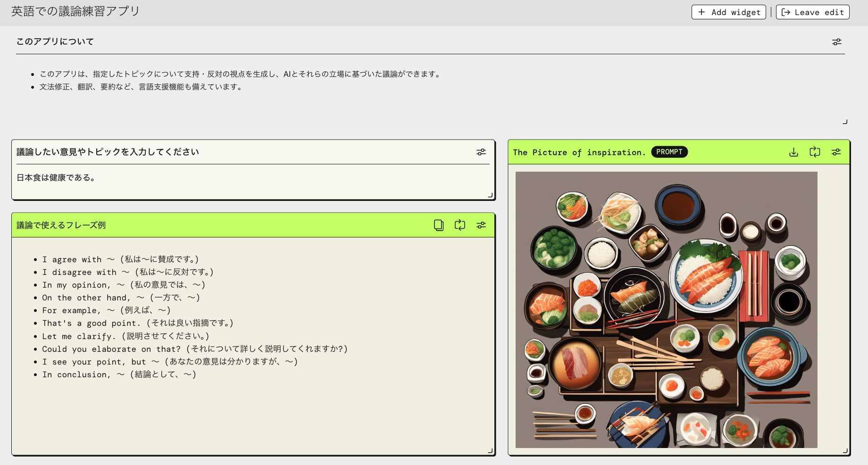Click the bullet starting 文法修正、翻訳、要約など
The width and height of the screenshot is (868, 465).
click(142, 87)
